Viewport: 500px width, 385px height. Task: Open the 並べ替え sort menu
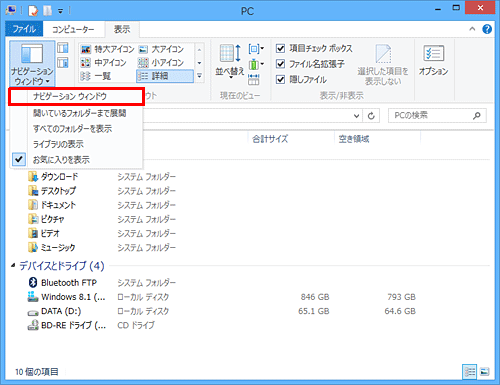[230, 62]
